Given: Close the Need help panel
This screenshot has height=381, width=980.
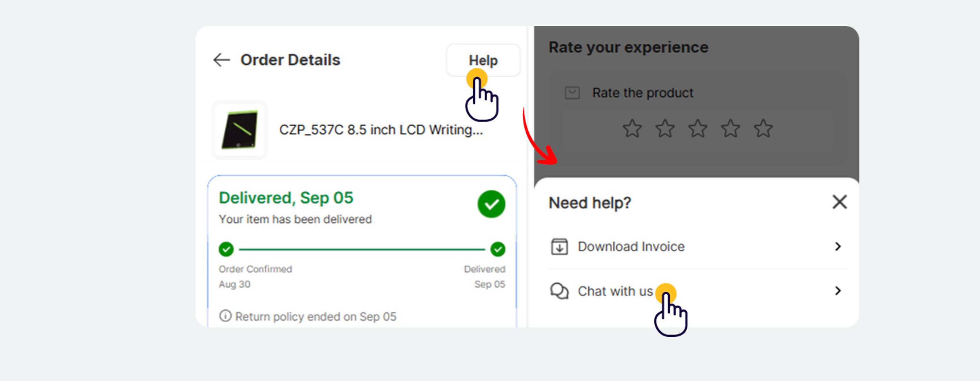Looking at the screenshot, I should coord(839,202).
